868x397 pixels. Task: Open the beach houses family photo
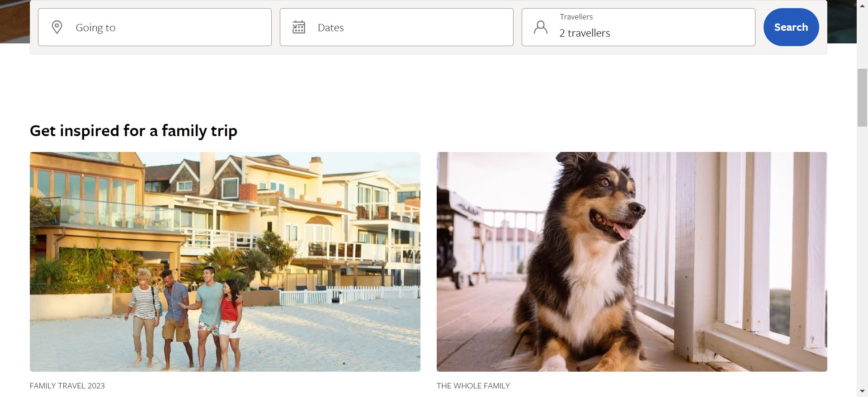click(x=225, y=261)
